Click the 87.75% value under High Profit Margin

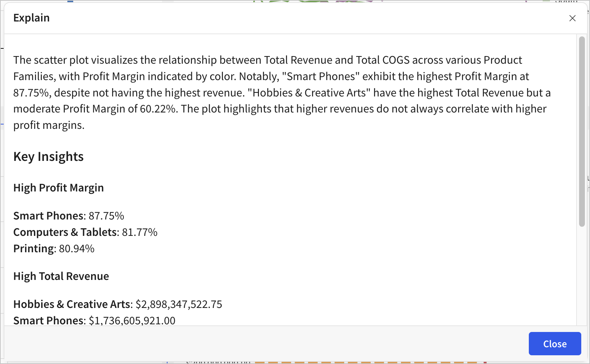coord(106,216)
